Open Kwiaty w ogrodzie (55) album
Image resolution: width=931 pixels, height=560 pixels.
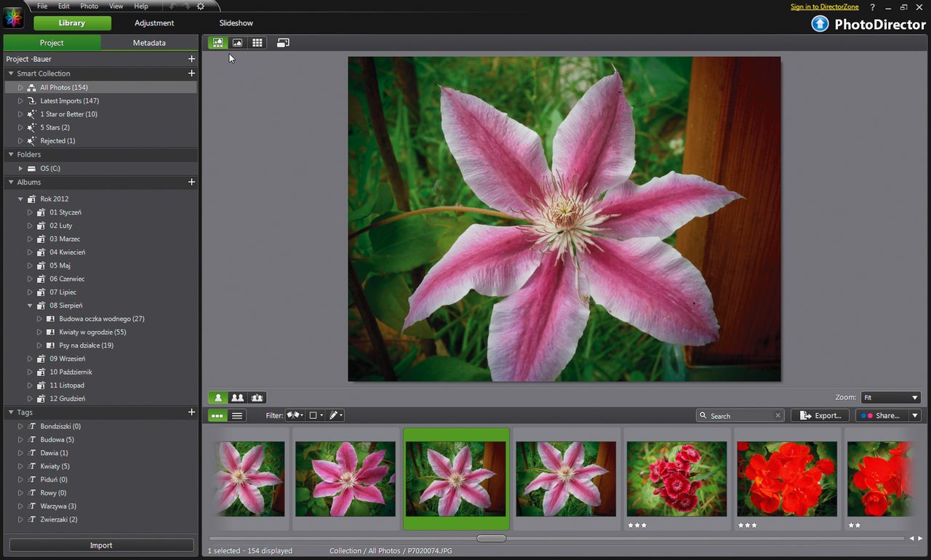point(92,332)
